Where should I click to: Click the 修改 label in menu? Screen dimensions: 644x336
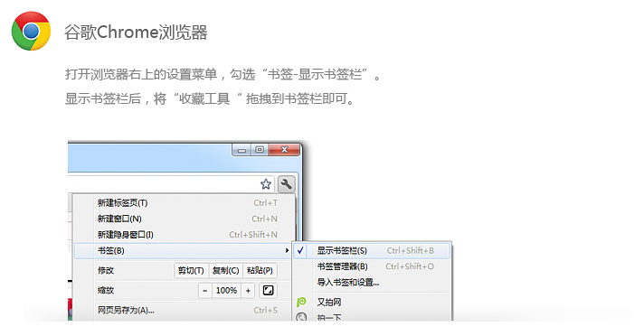106,271
